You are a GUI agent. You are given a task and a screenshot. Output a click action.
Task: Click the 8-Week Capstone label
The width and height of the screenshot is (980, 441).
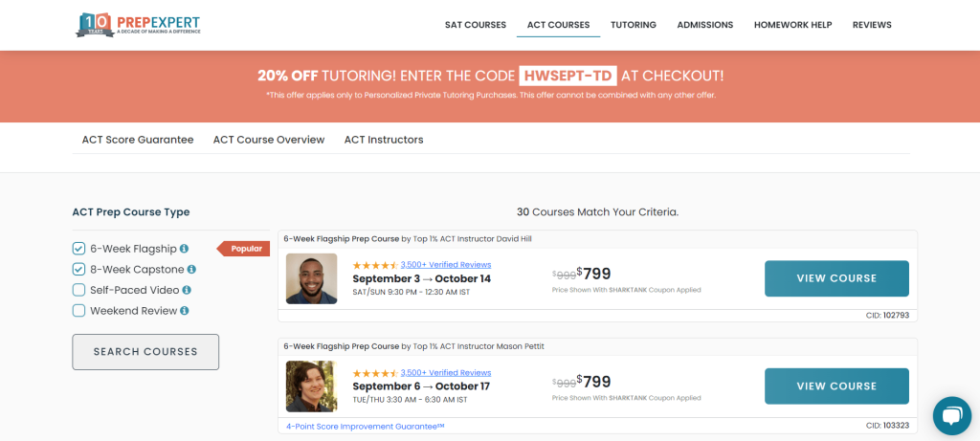click(x=138, y=270)
